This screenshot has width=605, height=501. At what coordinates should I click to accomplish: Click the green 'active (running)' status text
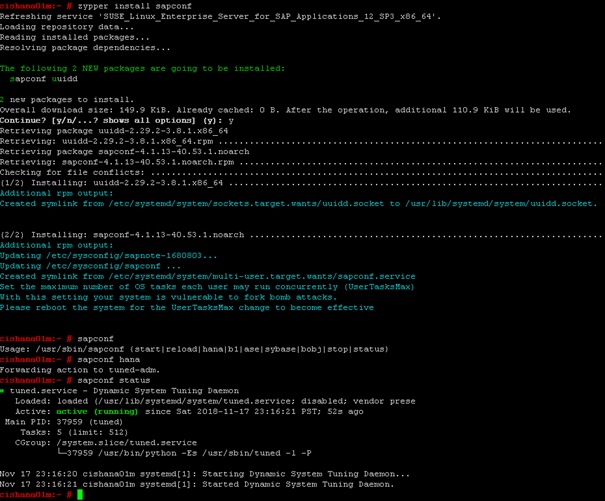(97, 411)
